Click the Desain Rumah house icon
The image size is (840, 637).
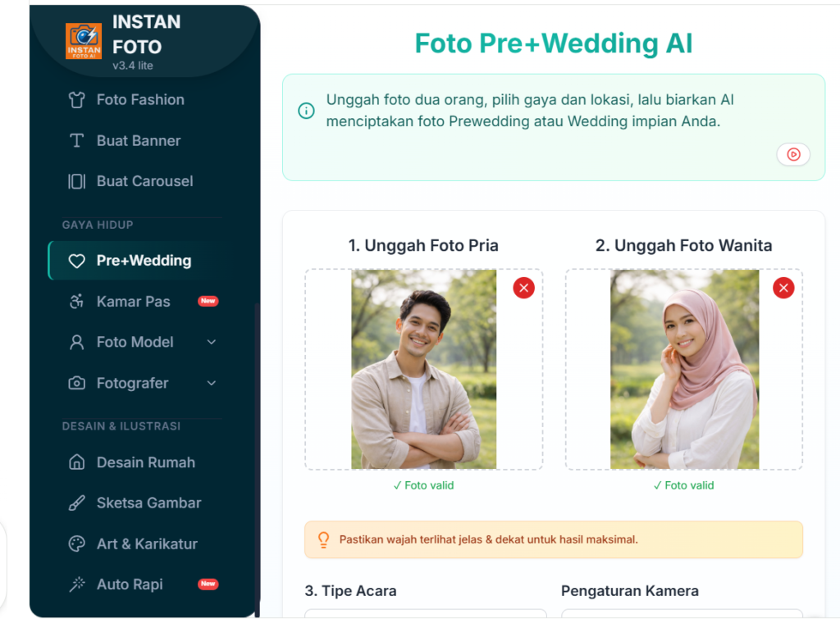coord(77,462)
